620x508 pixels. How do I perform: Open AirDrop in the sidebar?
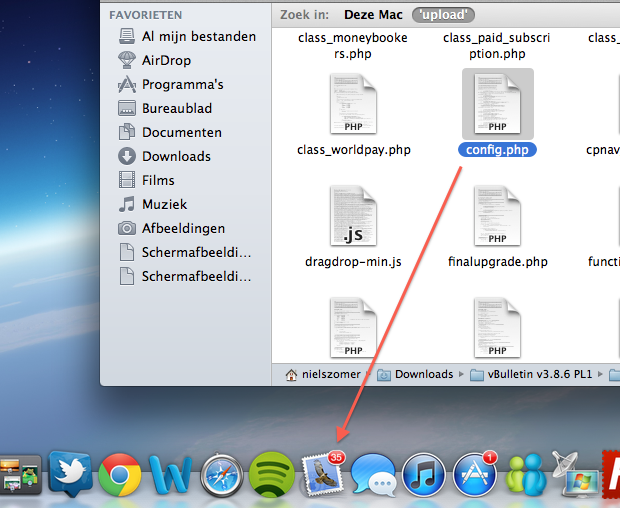[166, 60]
